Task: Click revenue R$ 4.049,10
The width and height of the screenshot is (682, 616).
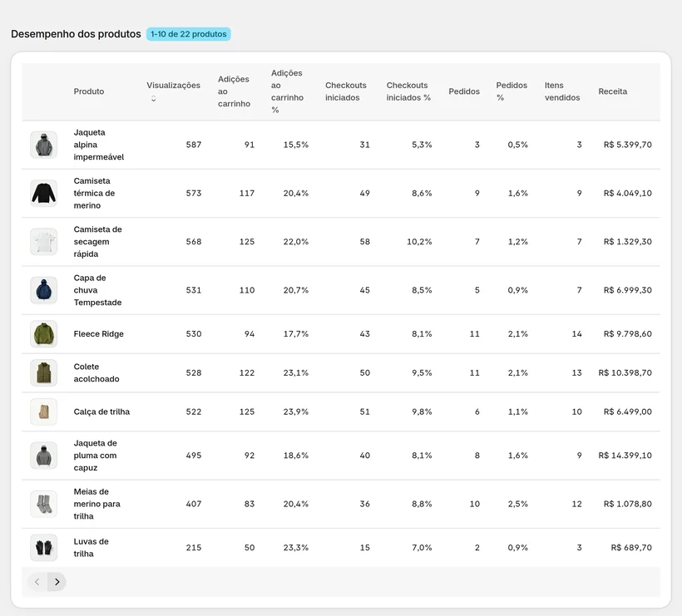Action: pyautogui.click(x=628, y=193)
